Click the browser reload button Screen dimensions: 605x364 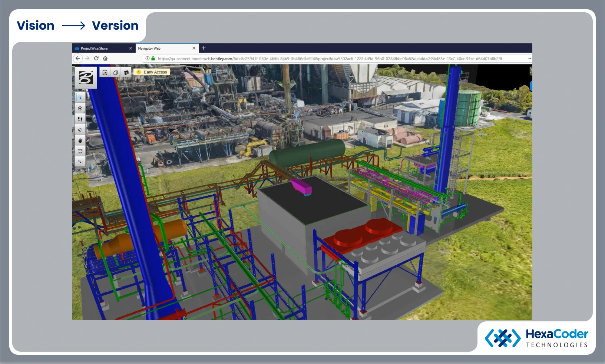pyautogui.click(x=96, y=58)
